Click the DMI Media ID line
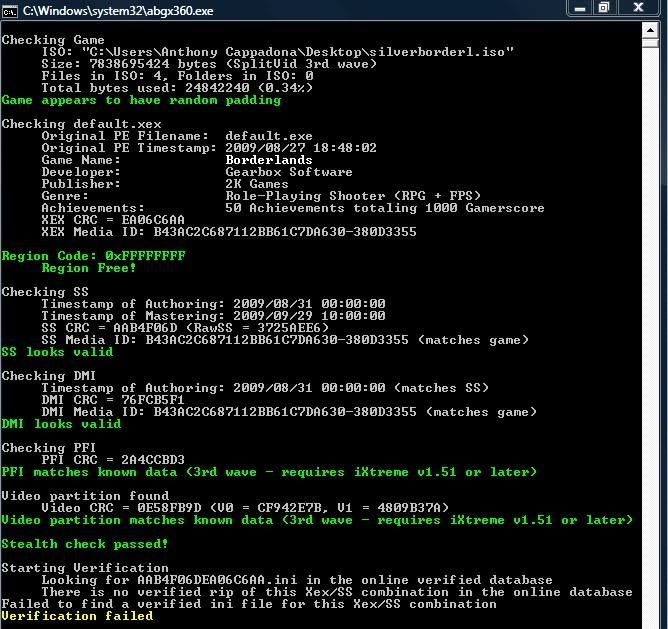The image size is (668, 629). click(x=289, y=412)
